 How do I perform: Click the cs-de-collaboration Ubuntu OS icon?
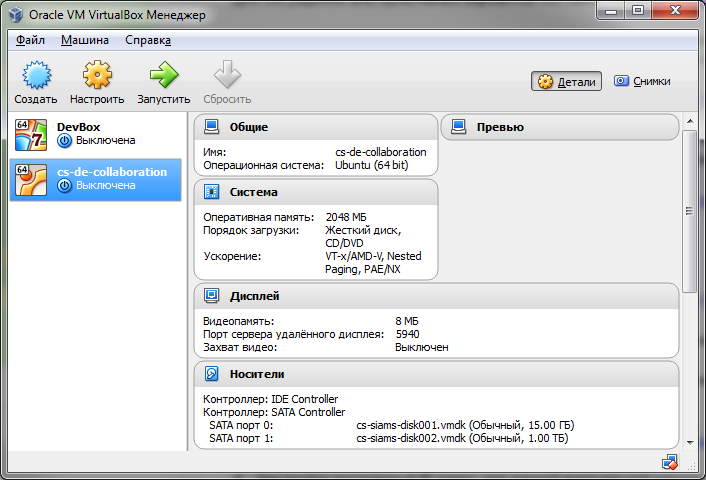pyautogui.click(x=31, y=180)
